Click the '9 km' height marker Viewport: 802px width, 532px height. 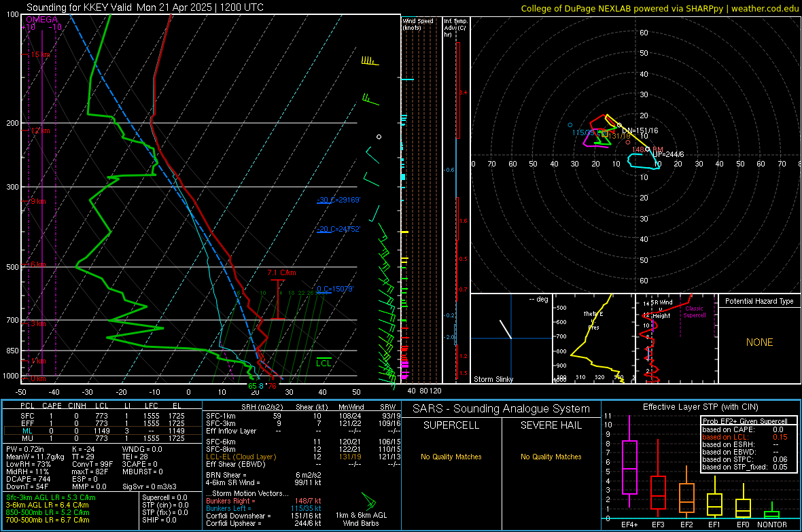38,201
